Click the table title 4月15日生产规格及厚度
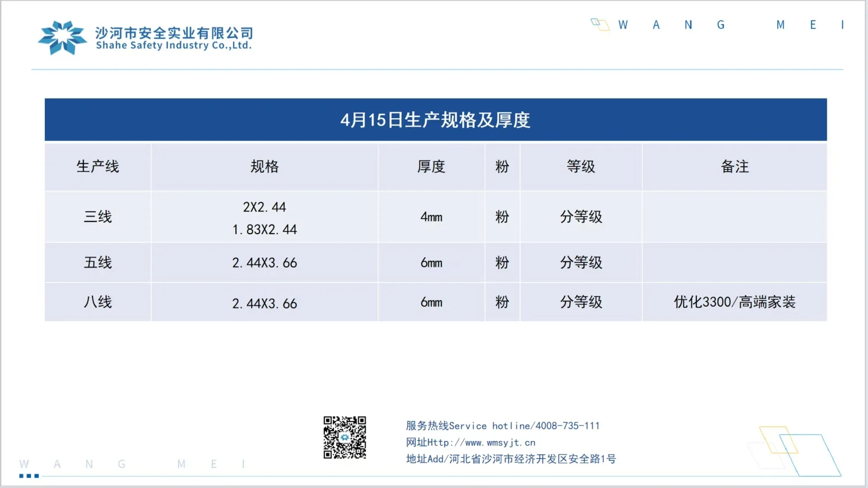Screen dimensions: 868x488 435,120
